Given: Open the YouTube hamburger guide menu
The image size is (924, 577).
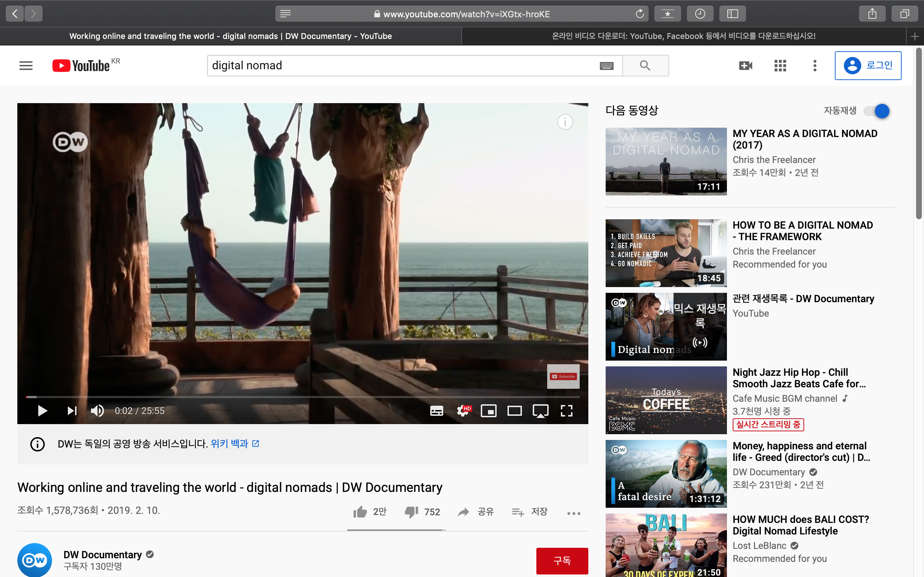Looking at the screenshot, I should pos(26,66).
